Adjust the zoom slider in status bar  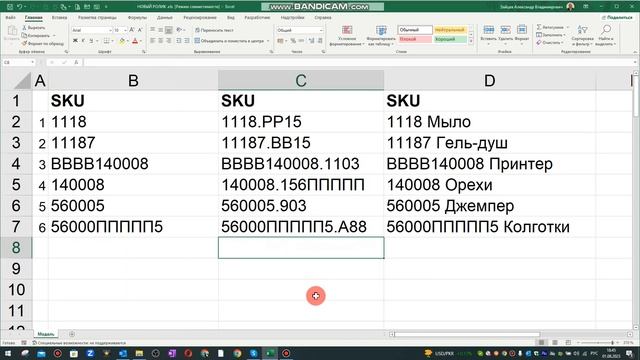coord(612,343)
